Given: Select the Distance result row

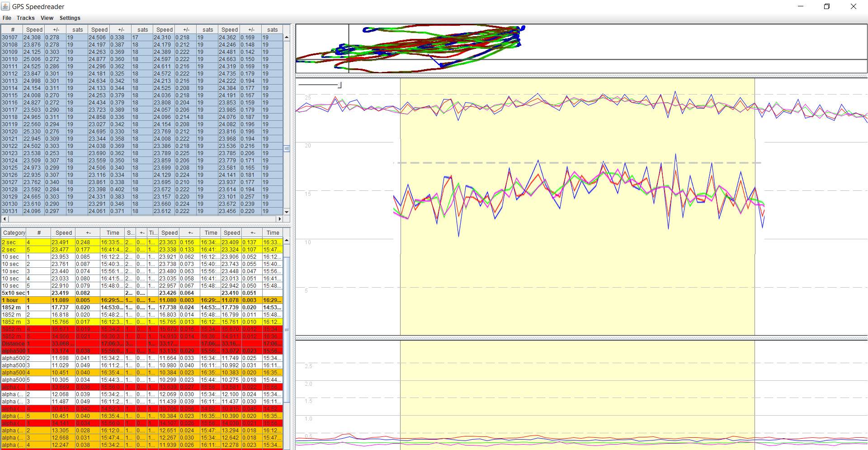Looking at the screenshot, I should 14,344.
